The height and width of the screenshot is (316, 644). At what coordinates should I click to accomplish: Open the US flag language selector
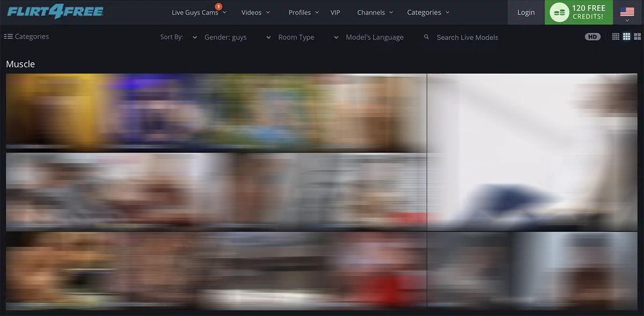click(627, 12)
